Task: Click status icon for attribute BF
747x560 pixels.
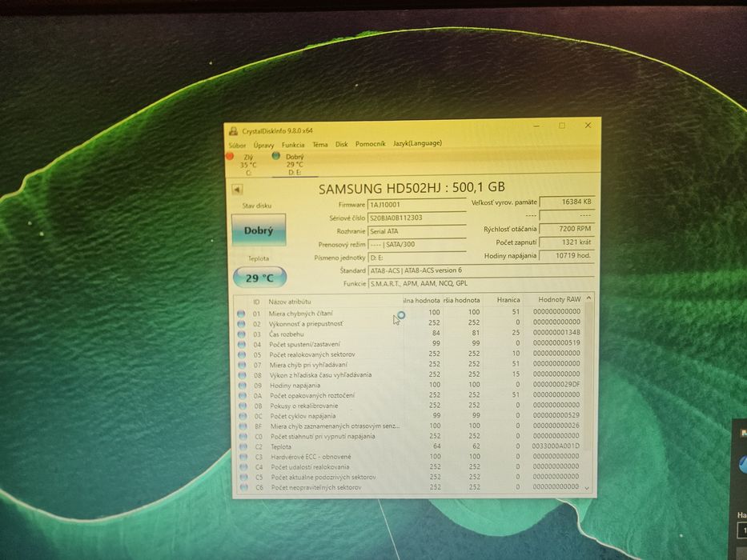Action: click(243, 426)
